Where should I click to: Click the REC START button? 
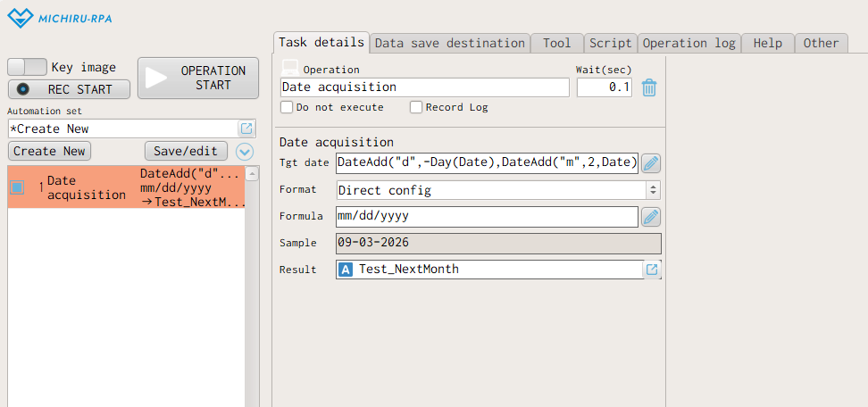tap(69, 89)
